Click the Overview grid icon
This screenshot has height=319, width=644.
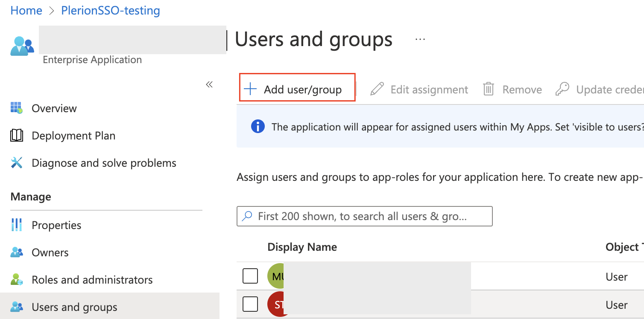pos(17,108)
